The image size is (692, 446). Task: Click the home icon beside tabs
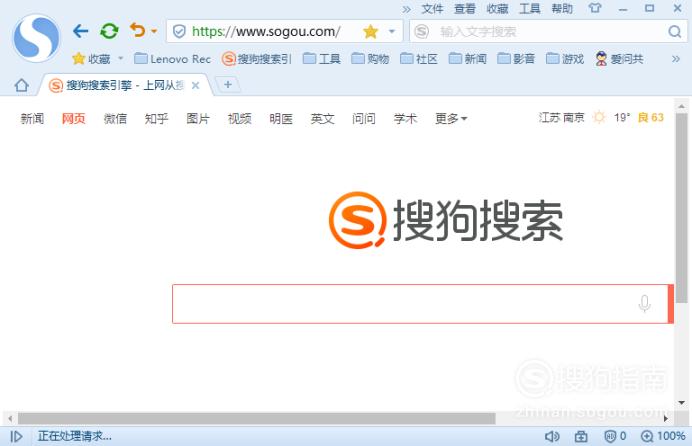[x=21, y=85]
